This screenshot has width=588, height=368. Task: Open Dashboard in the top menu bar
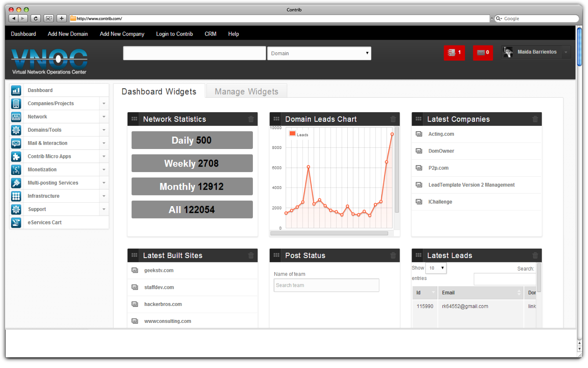23,34
